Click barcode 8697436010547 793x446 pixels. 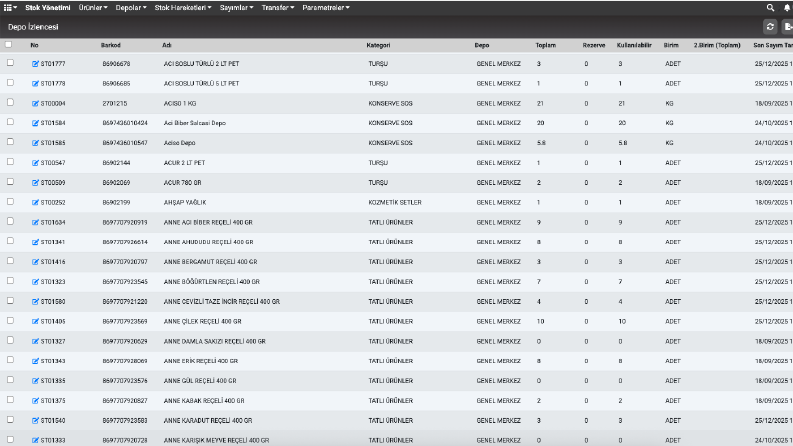click(125, 143)
